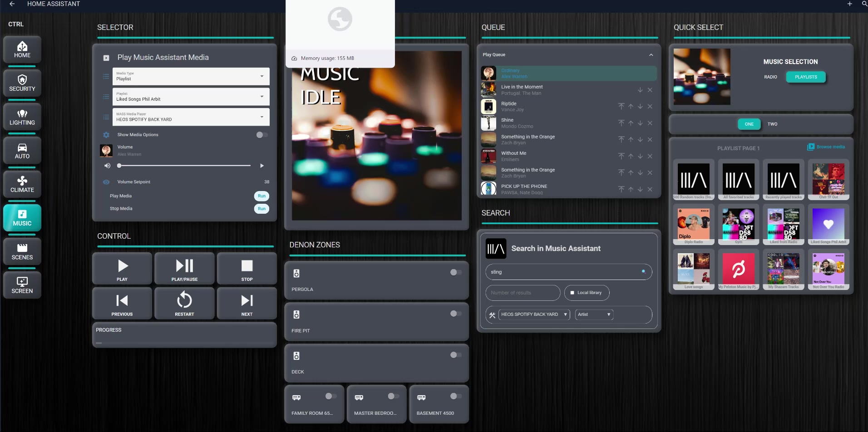Move Without Me up in queue
This screenshot has height=432, width=868.
[x=631, y=156]
